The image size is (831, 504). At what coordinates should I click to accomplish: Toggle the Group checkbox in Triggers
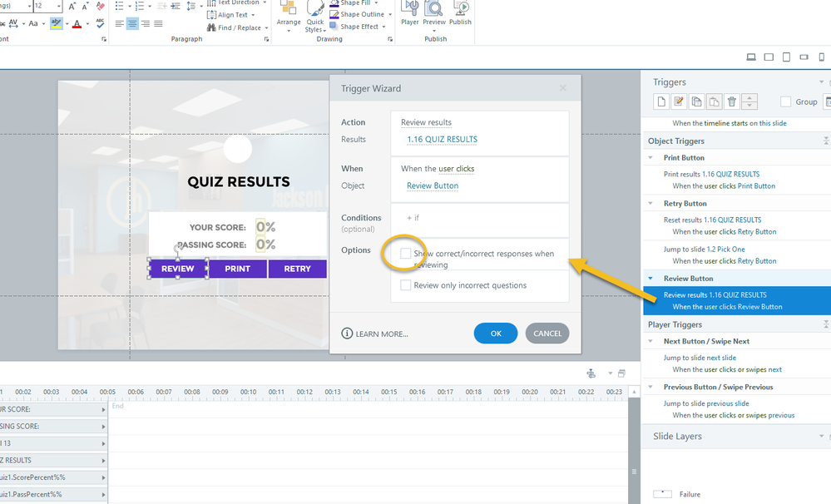(785, 101)
